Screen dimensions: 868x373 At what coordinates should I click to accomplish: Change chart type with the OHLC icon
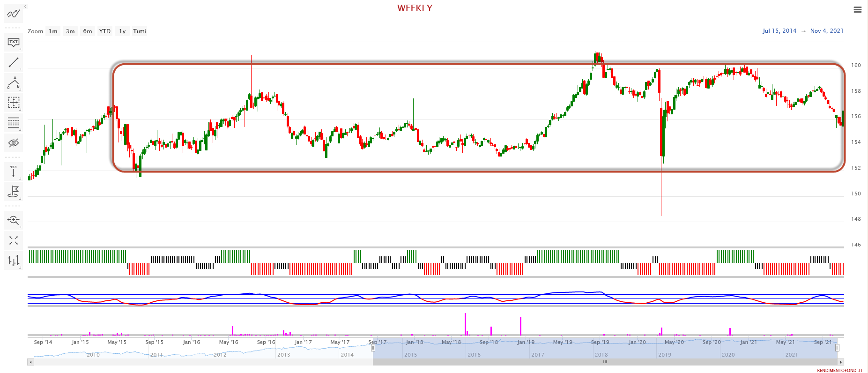[13, 260]
